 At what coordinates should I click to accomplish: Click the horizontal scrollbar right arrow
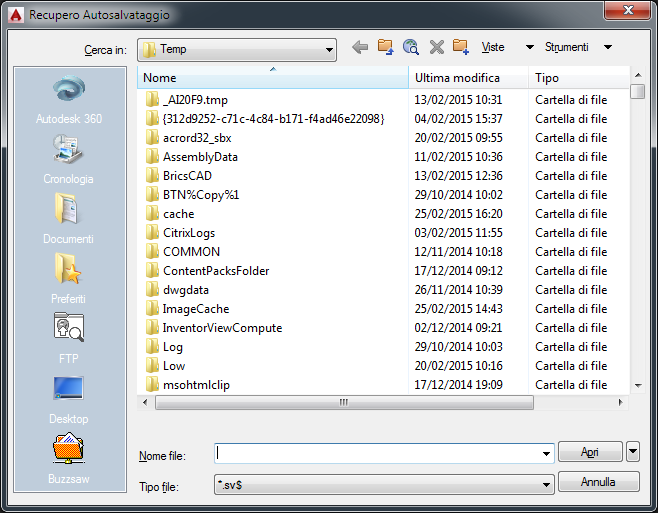coord(621,402)
